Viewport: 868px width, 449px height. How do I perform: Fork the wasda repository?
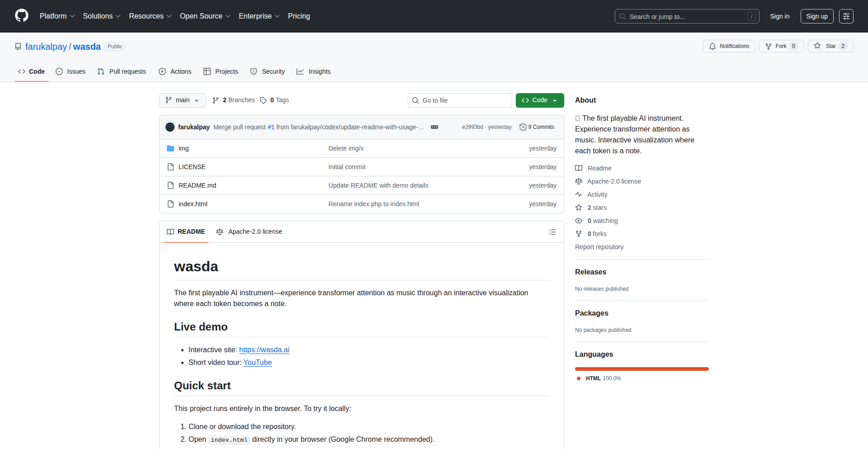coord(781,46)
